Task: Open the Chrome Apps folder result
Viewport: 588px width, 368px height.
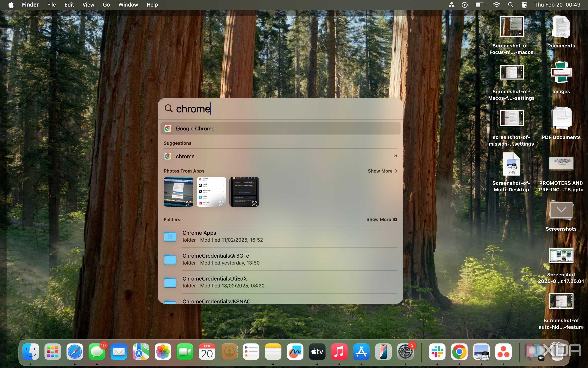Action: pyautogui.click(x=280, y=236)
